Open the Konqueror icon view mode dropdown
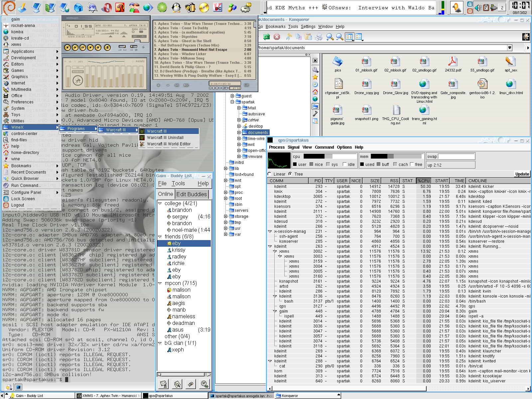 tap(349, 37)
